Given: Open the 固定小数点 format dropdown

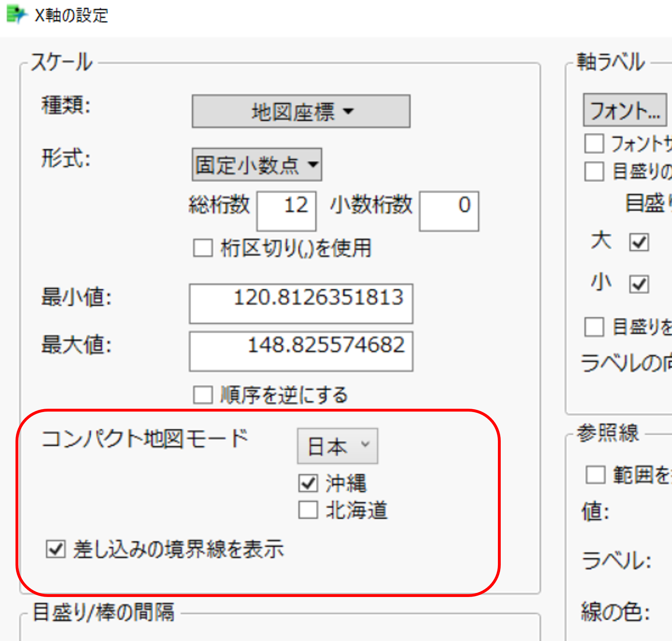Looking at the screenshot, I should coord(256,164).
